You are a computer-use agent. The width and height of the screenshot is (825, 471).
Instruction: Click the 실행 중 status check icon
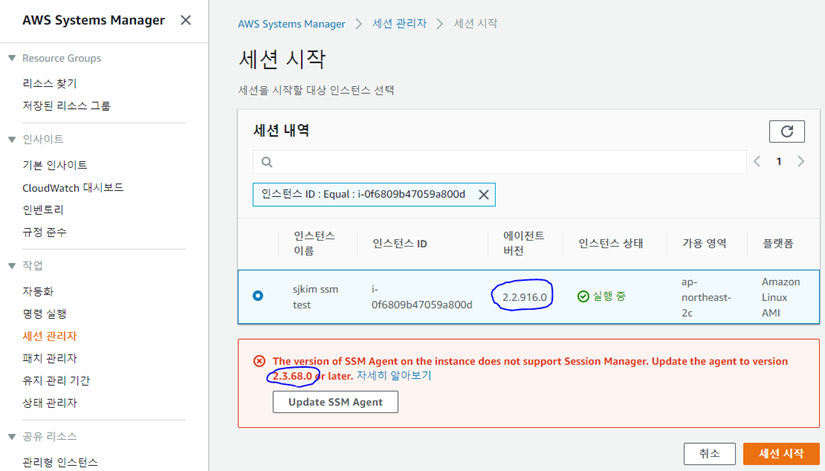(583, 297)
